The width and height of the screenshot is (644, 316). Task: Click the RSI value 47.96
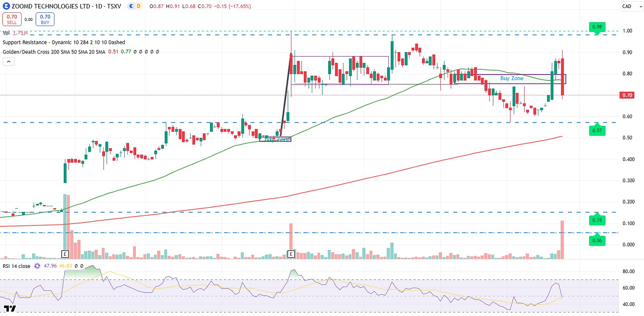click(50, 266)
